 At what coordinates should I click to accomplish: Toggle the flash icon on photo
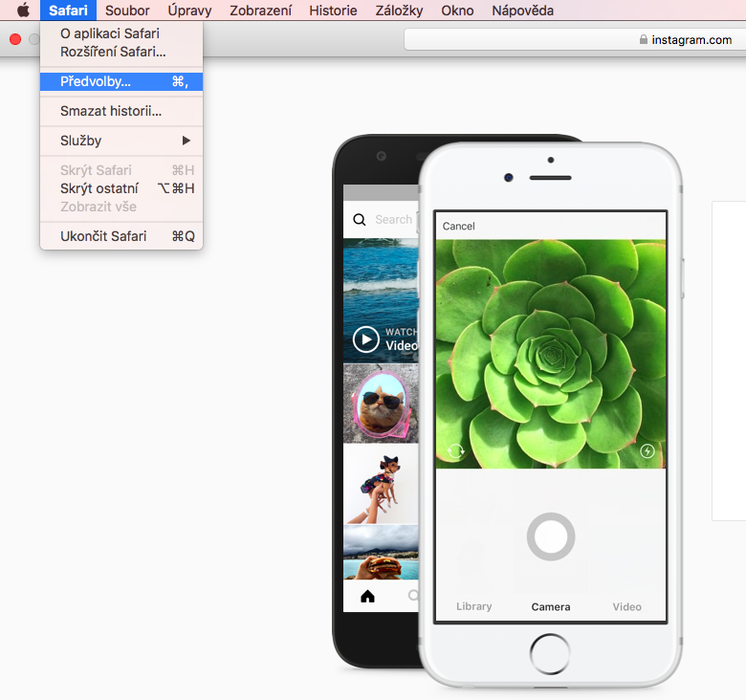[647, 450]
